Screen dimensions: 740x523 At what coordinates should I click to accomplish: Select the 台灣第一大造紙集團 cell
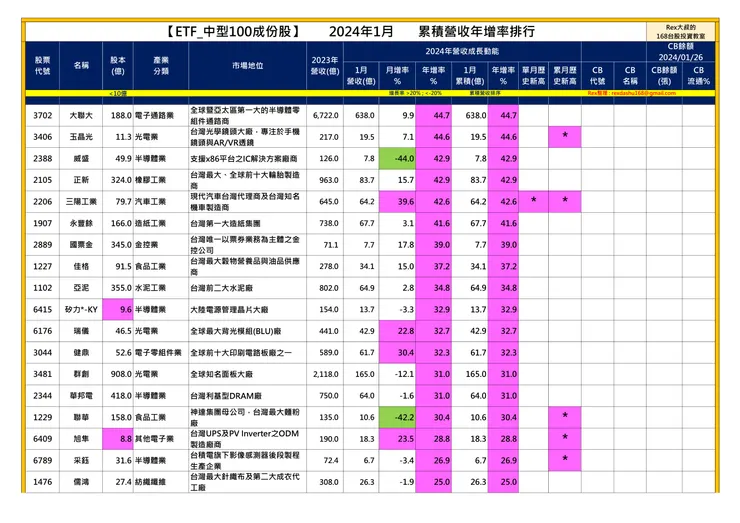click(x=247, y=223)
